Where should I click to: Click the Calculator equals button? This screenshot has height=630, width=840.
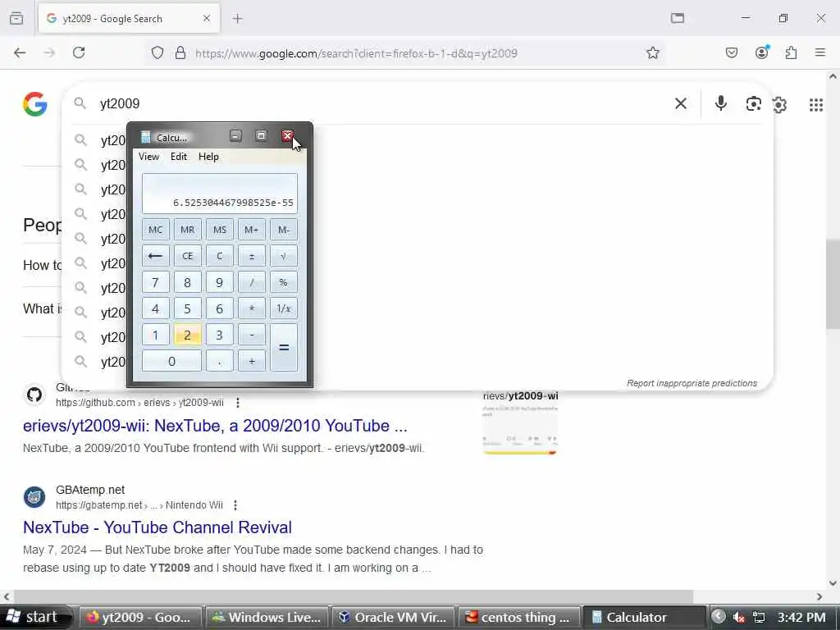tap(283, 348)
